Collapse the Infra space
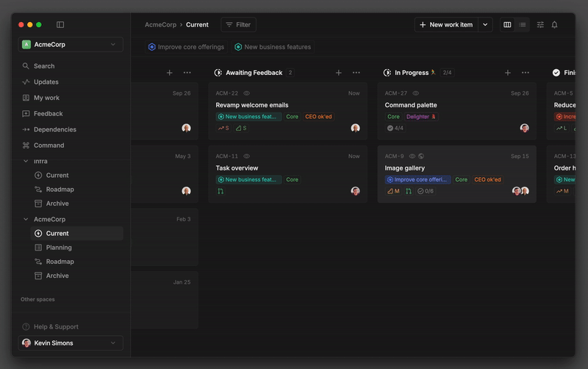 tap(26, 161)
